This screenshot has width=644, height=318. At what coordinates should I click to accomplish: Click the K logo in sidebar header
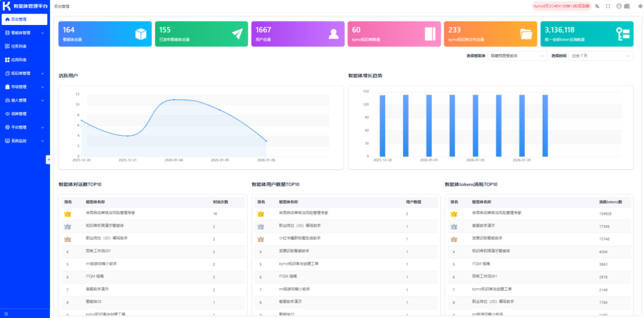(x=7, y=6)
